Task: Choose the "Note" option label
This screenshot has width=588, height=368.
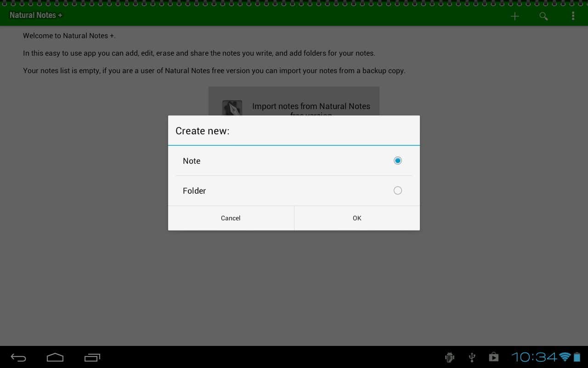Action: [192, 161]
